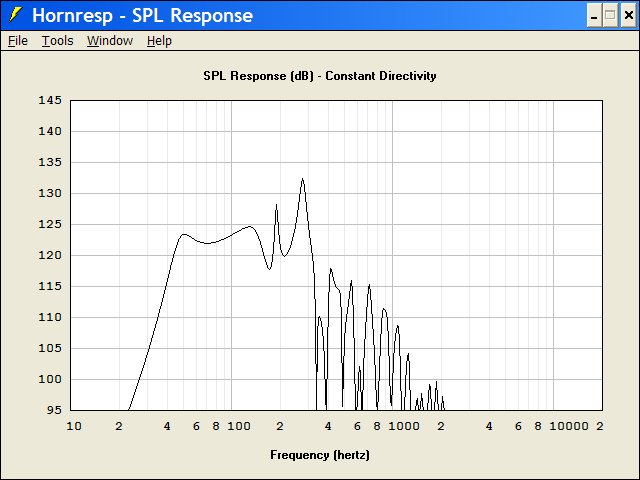Close the Hornresp SPL Response window

point(629,16)
